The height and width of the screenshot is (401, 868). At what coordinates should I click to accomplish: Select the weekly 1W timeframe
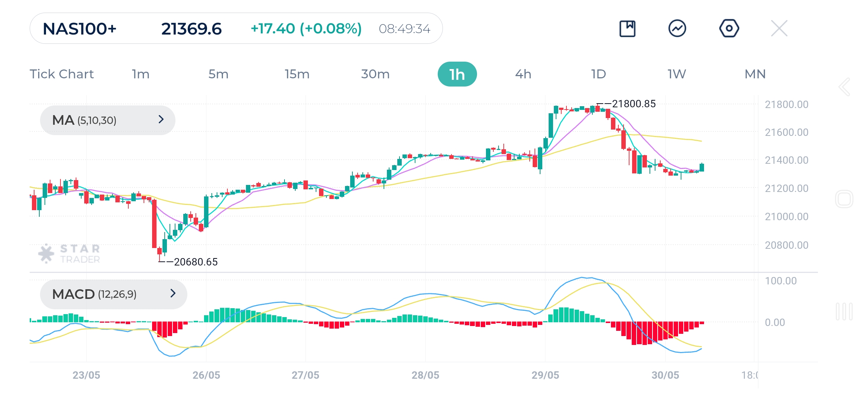(x=676, y=74)
